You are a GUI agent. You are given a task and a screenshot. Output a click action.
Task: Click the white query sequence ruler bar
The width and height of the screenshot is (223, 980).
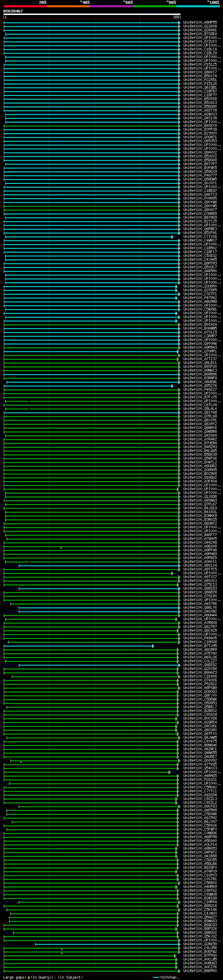click(x=92, y=15)
